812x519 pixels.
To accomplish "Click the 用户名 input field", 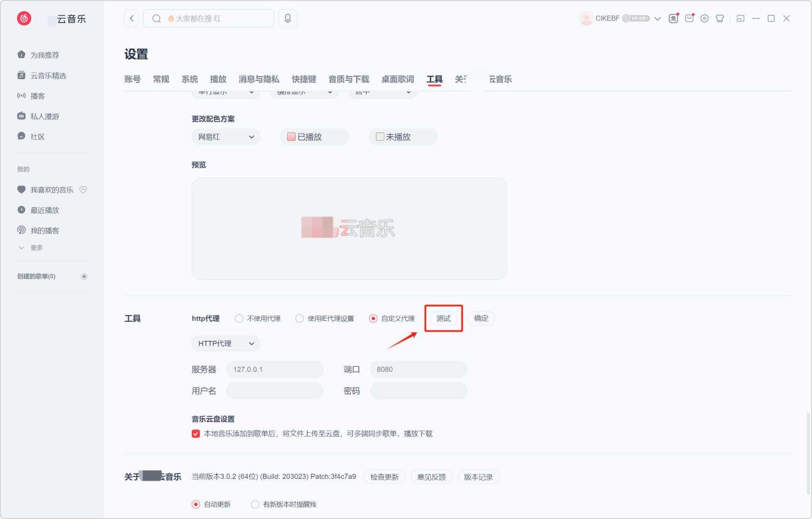I will point(275,391).
